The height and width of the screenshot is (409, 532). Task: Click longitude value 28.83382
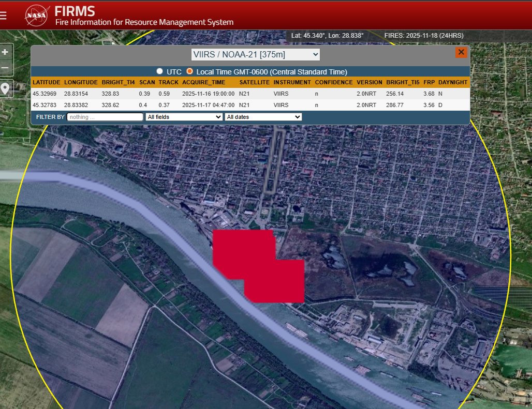pos(76,105)
